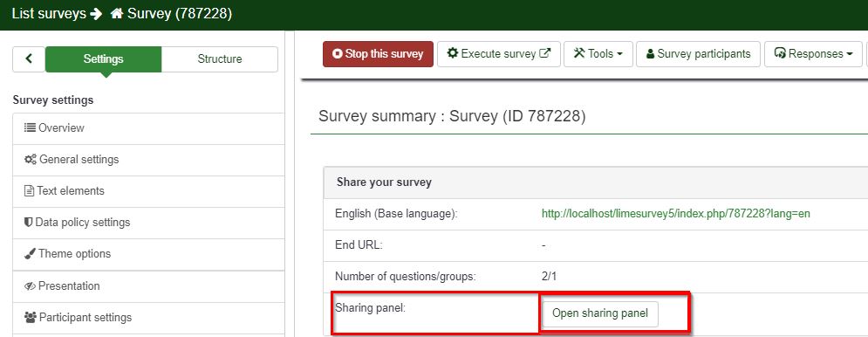Click the Survey summary heading text

(x=452, y=116)
